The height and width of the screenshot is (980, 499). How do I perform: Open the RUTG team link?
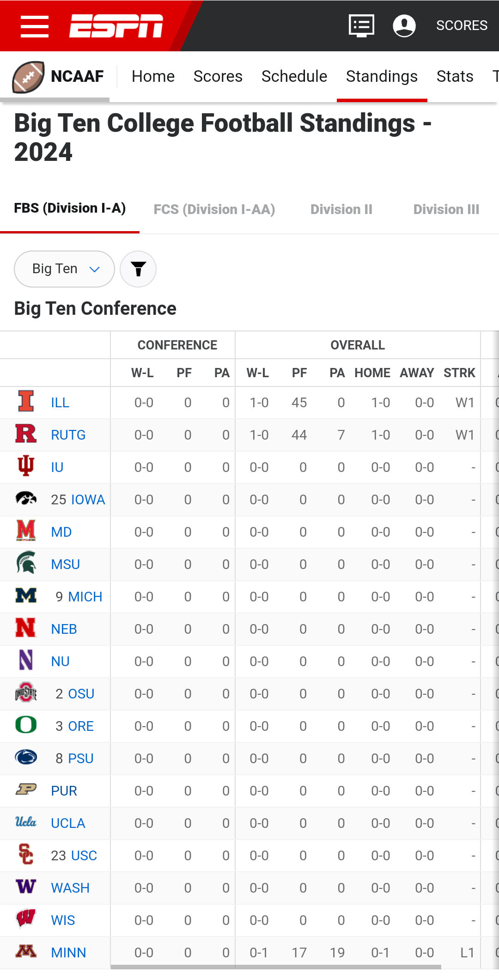[68, 435]
